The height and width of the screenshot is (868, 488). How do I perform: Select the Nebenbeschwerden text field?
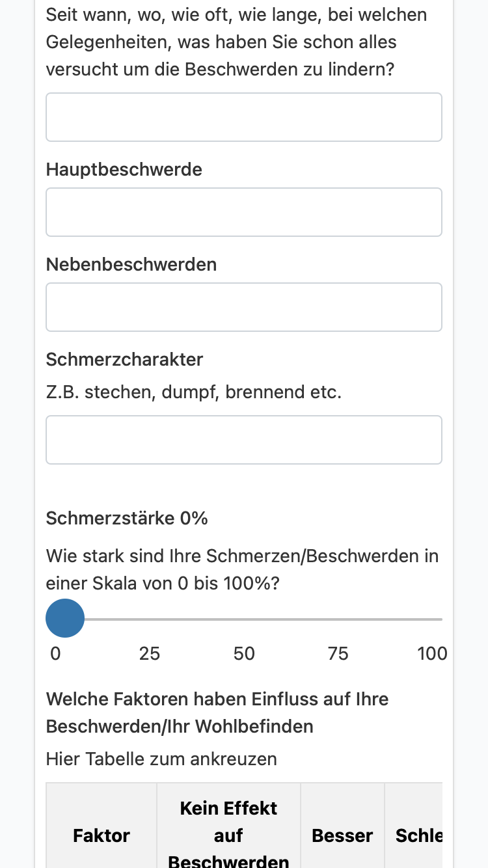pyautogui.click(x=244, y=307)
